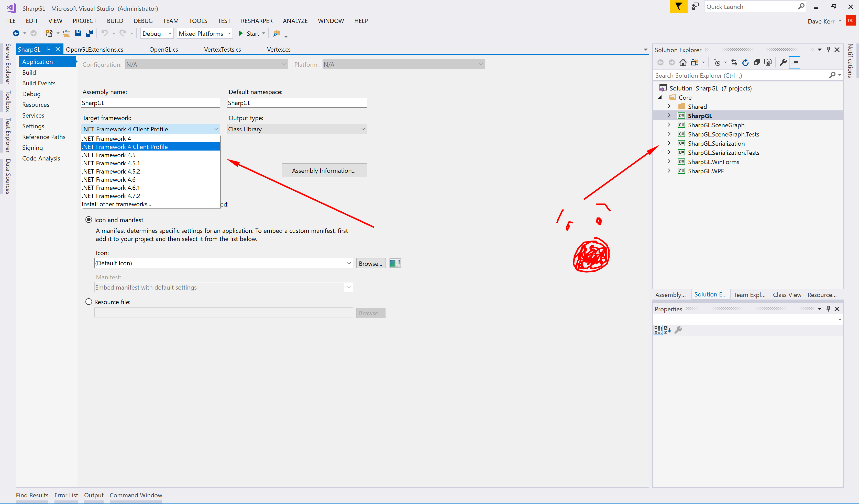Click the Solution Explorer Home icon
Screen dimensions: 859x504
[x=682, y=62]
